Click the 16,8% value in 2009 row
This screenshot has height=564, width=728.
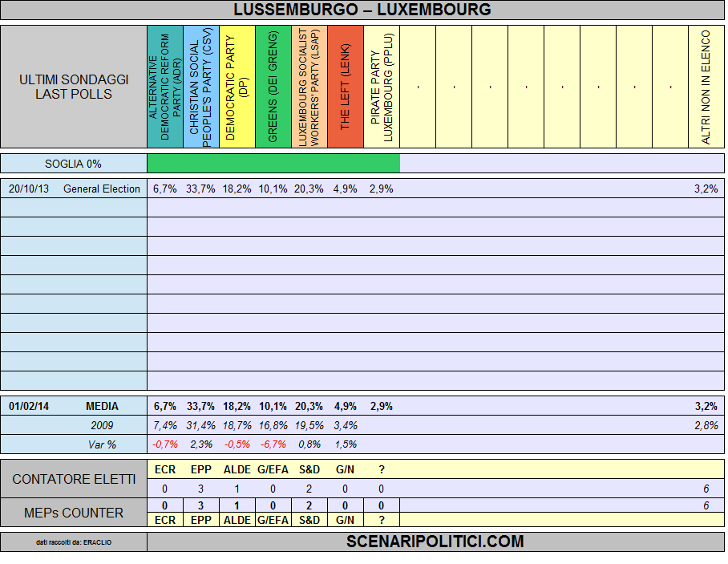click(x=273, y=425)
